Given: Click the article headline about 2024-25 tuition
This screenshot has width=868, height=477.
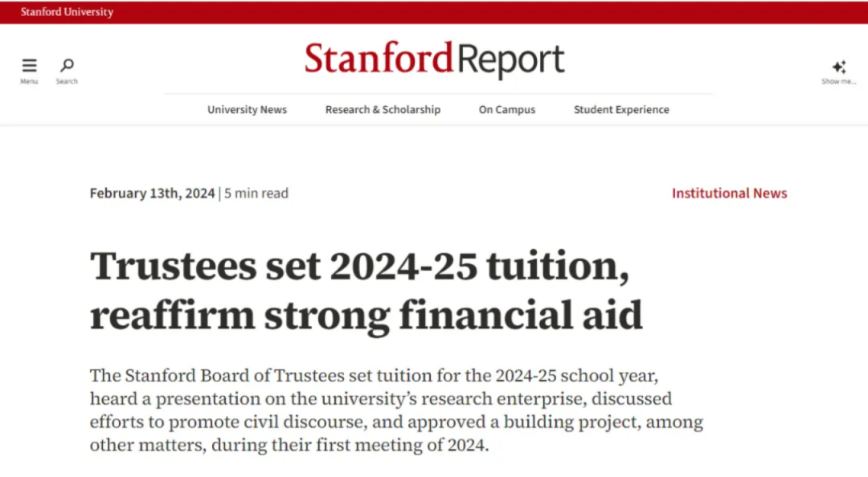Looking at the screenshot, I should pyautogui.click(x=359, y=267).
